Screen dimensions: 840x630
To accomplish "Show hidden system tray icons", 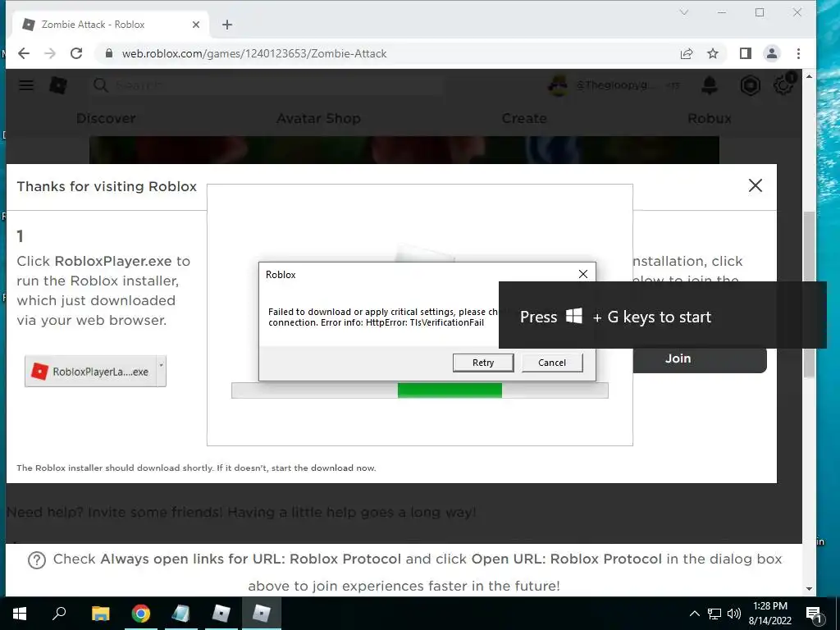I will click(694, 614).
